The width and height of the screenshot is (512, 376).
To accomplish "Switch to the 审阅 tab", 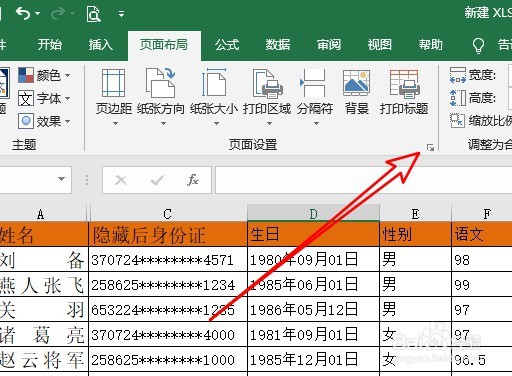I will point(329,44).
